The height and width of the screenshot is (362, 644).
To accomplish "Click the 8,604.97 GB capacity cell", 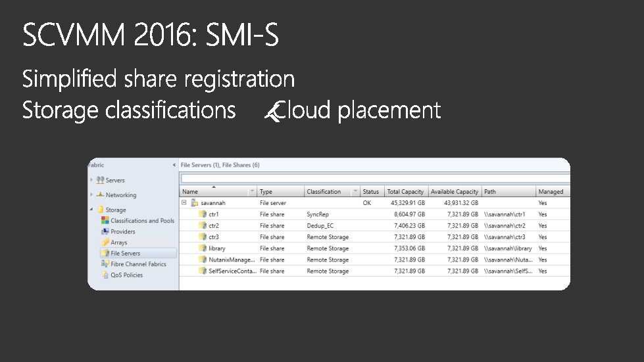I will [409, 214].
